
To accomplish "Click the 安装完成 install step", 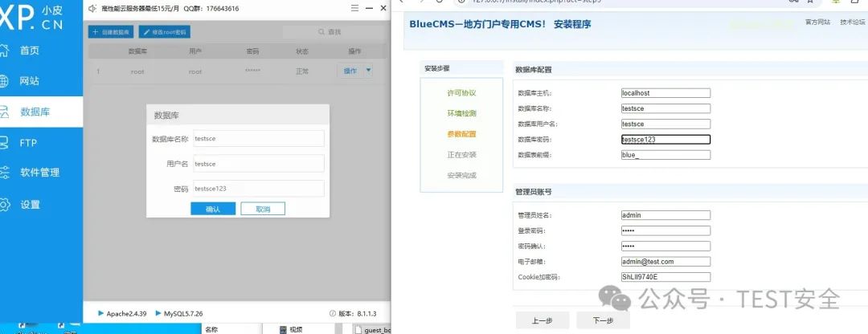I will pos(461,175).
